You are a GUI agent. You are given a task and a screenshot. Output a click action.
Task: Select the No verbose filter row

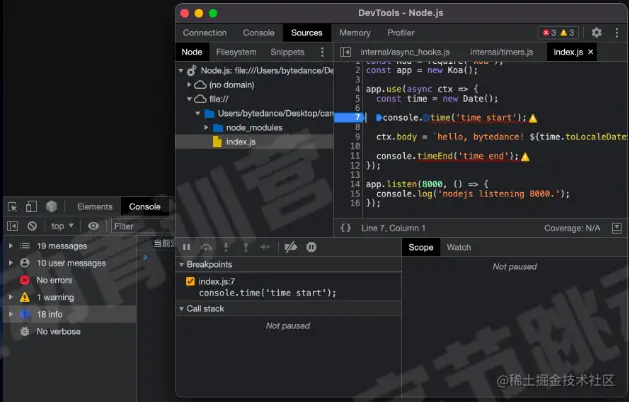69,331
